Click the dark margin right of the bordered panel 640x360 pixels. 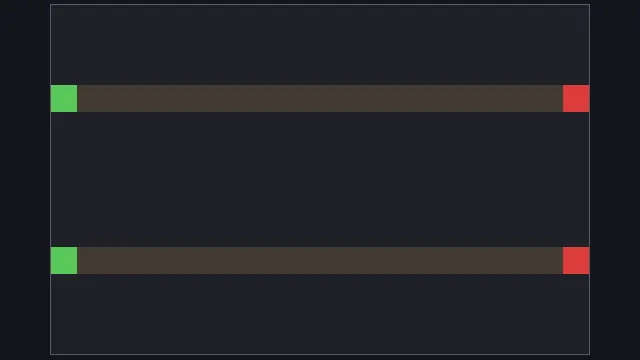615,180
